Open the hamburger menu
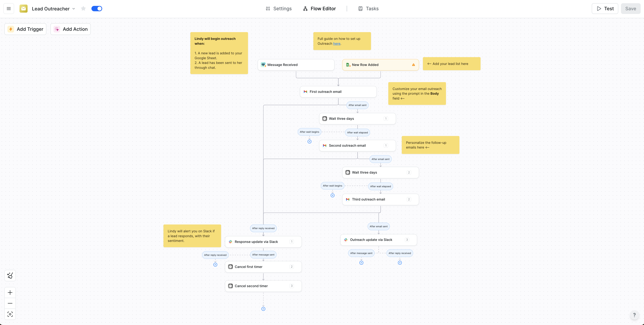The width and height of the screenshot is (644, 325). coord(9,9)
